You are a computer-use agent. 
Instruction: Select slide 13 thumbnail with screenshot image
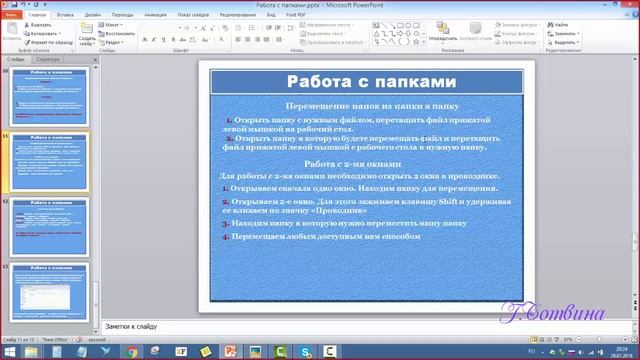pos(49,293)
